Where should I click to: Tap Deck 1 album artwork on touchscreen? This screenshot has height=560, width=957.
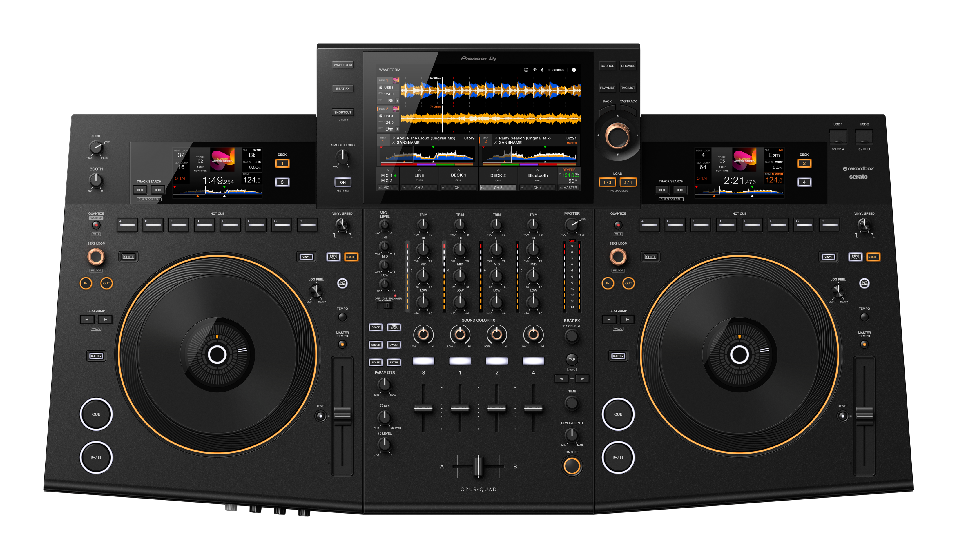coord(396,81)
